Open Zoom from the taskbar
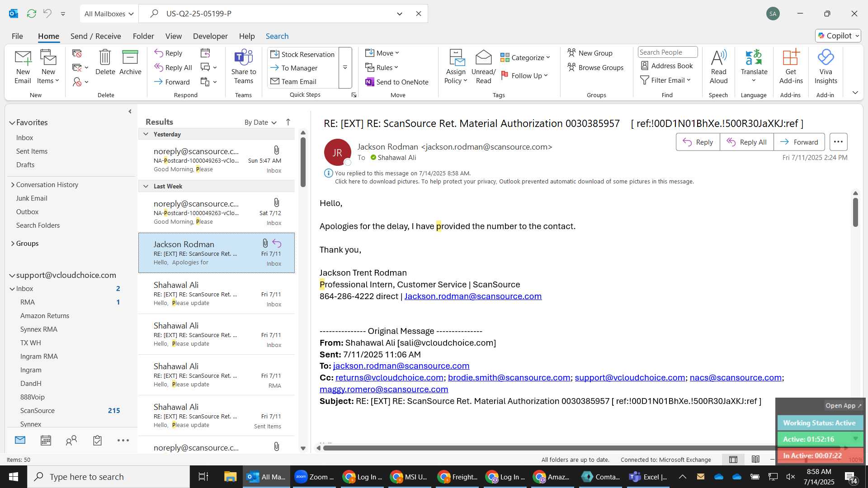This screenshot has height=488, width=868. tap(314, 477)
